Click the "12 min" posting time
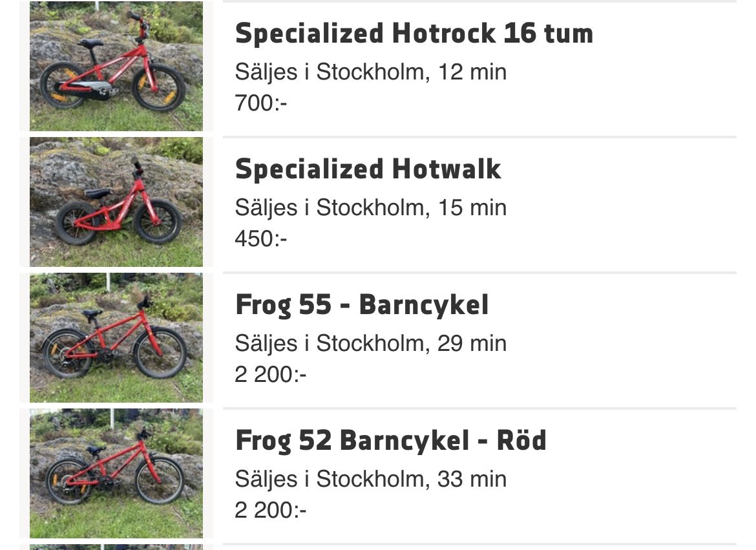 pos(472,72)
